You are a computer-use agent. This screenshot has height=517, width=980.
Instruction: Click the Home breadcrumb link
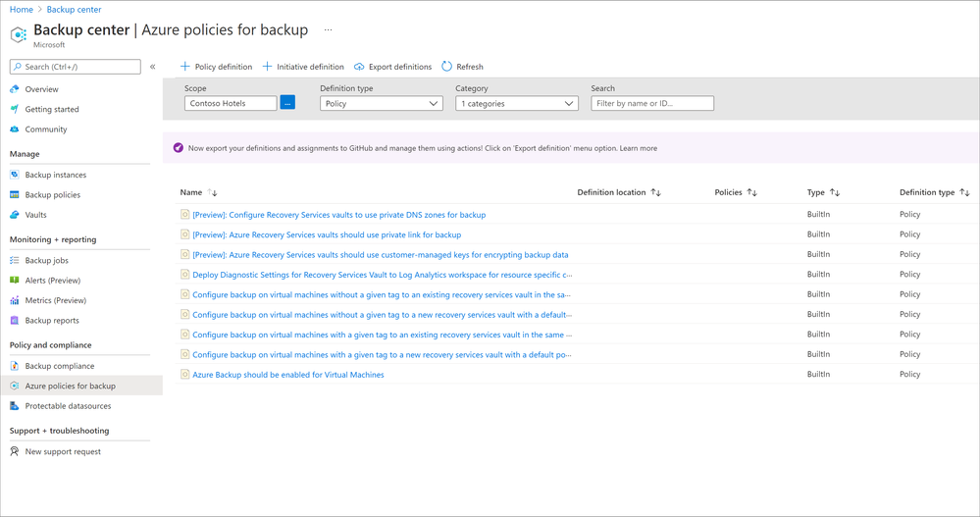coord(22,10)
